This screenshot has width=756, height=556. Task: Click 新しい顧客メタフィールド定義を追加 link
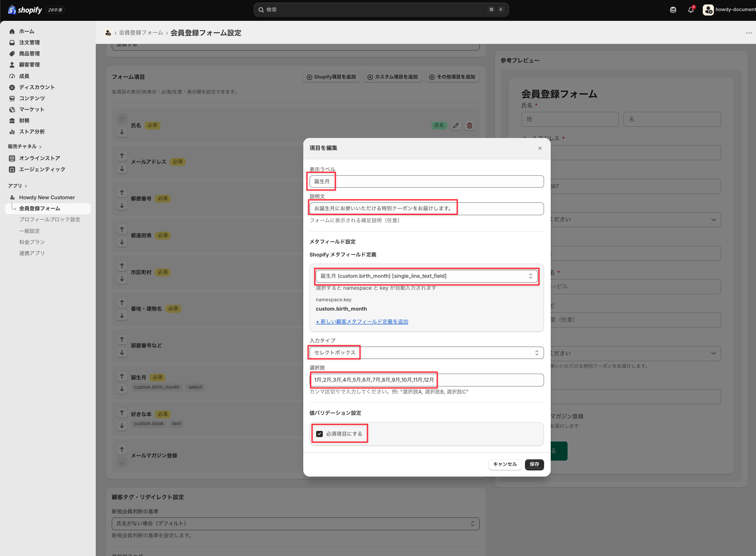coord(362,322)
